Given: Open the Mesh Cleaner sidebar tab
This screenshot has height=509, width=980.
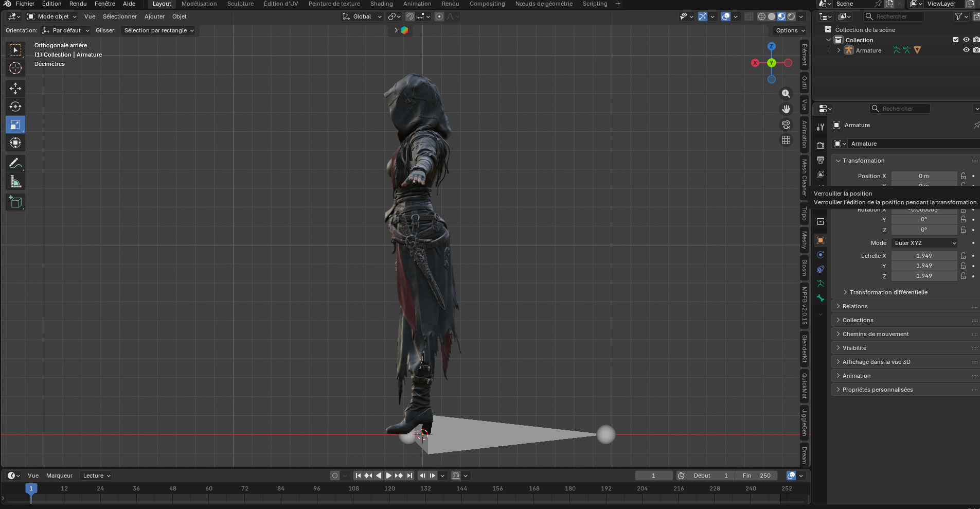Looking at the screenshot, I should pos(804,177).
